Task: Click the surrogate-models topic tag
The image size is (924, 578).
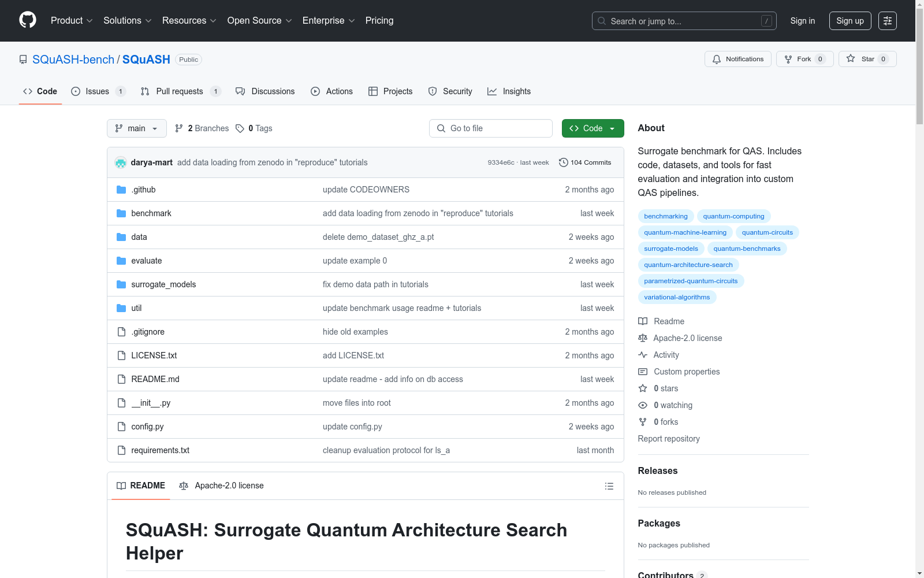Action: pyautogui.click(x=671, y=249)
